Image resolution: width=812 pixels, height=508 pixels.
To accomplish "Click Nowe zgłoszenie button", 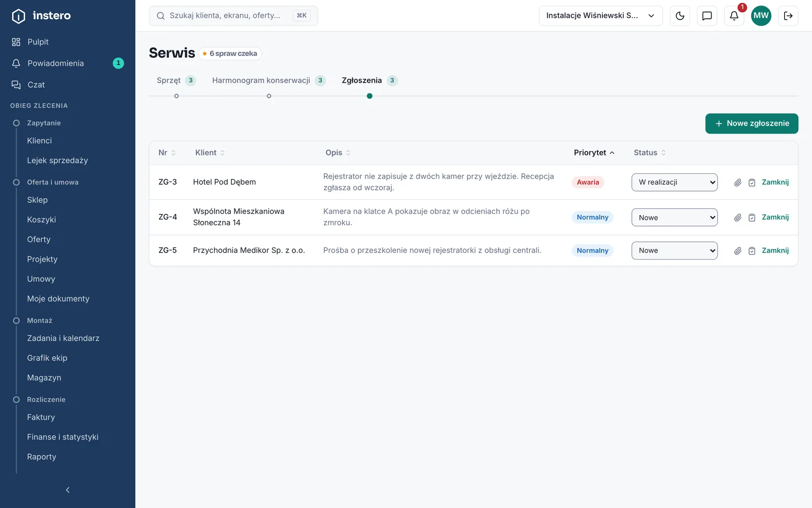I will (x=752, y=123).
